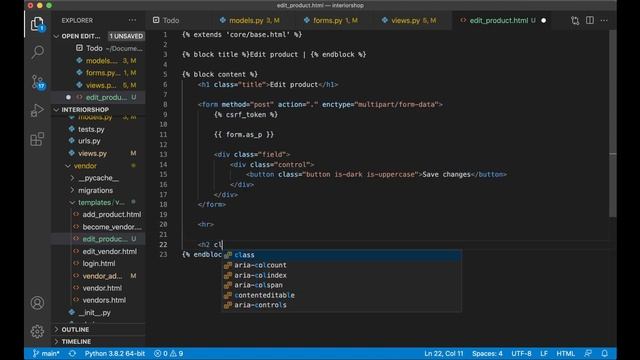640x360 pixels.
Task: Open notifications bell in status bar
Action: click(x=604, y=353)
